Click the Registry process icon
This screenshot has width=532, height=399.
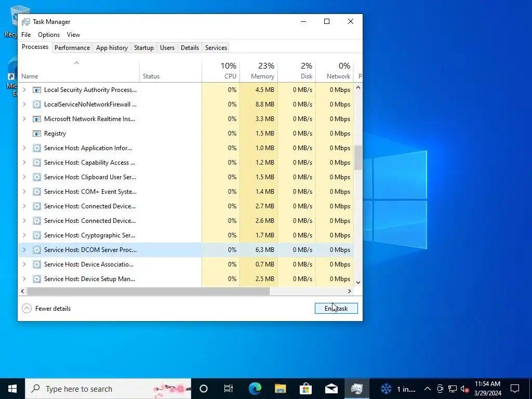[x=37, y=134]
